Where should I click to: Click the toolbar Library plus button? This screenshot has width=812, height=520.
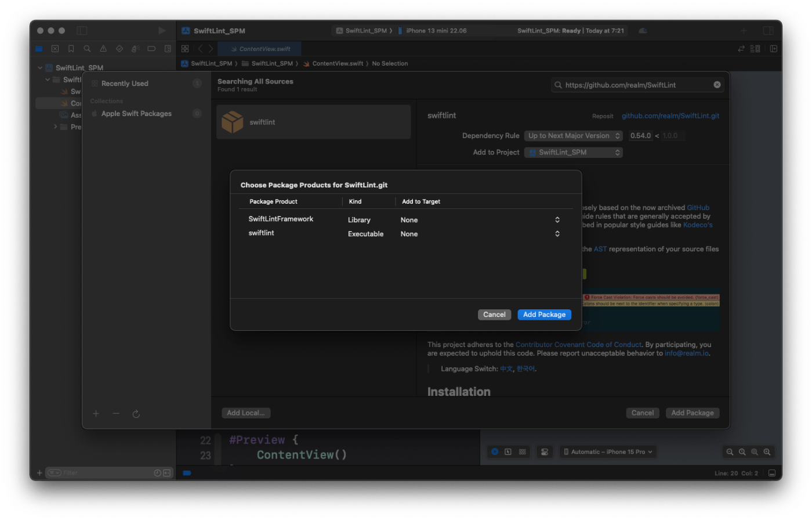pos(743,30)
